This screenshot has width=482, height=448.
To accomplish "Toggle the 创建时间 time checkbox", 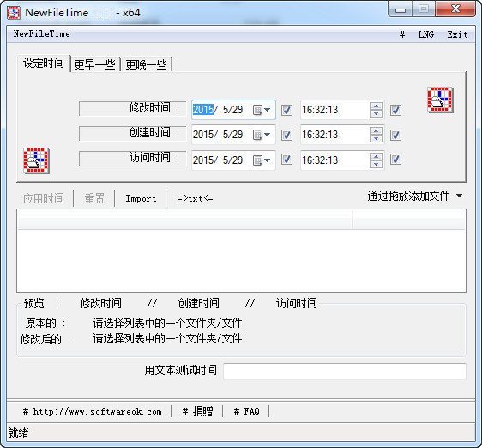I will [395, 135].
